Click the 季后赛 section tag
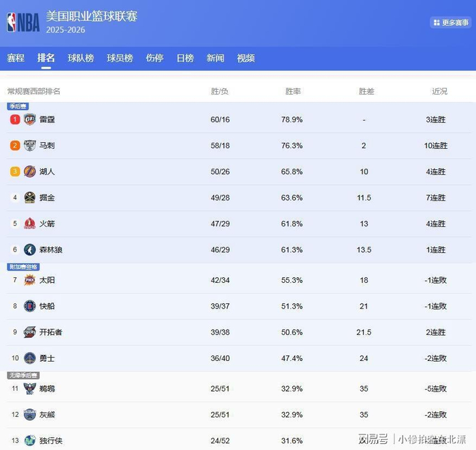 (18, 106)
